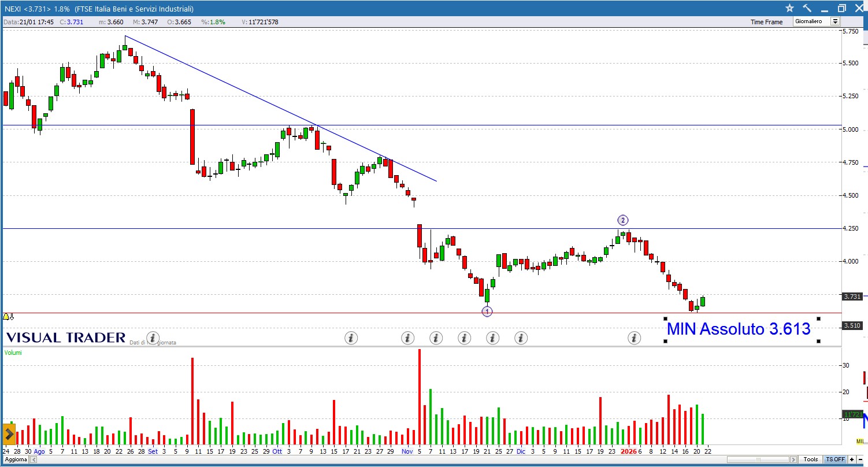Select circled wave marker 2 on chart
Viewport: 868px width, 467px height.
click(x=622, y=220)
